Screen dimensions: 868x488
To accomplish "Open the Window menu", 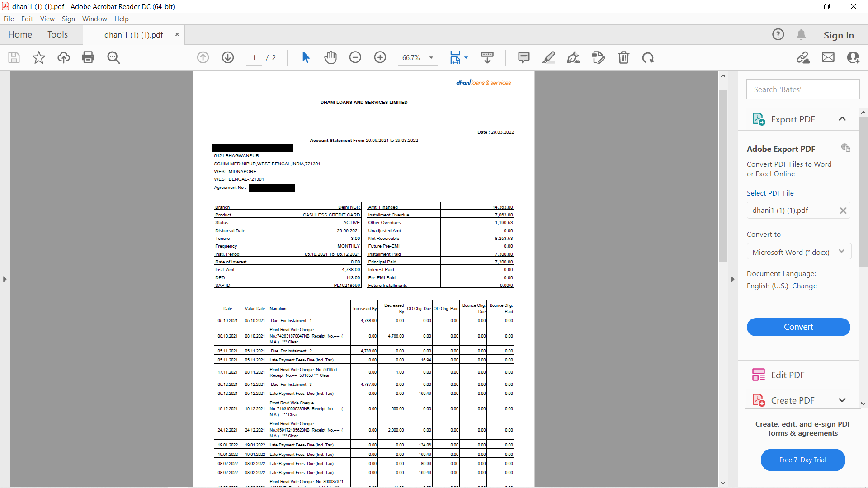I will tap(94, 19).
